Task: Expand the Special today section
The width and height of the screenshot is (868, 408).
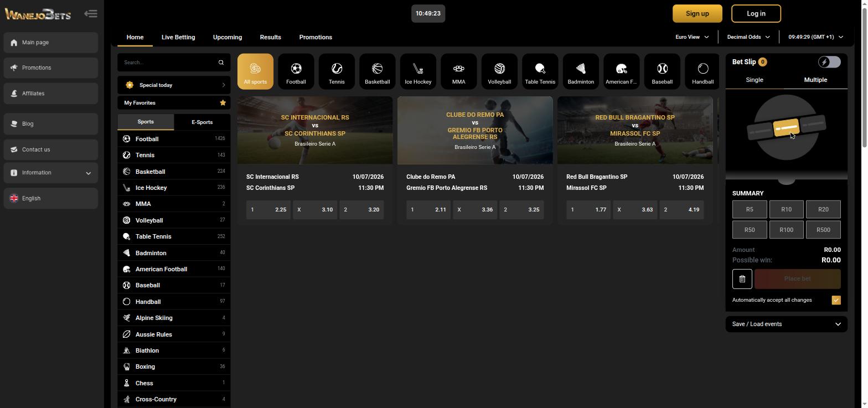Action: click(x=174, y=85)
